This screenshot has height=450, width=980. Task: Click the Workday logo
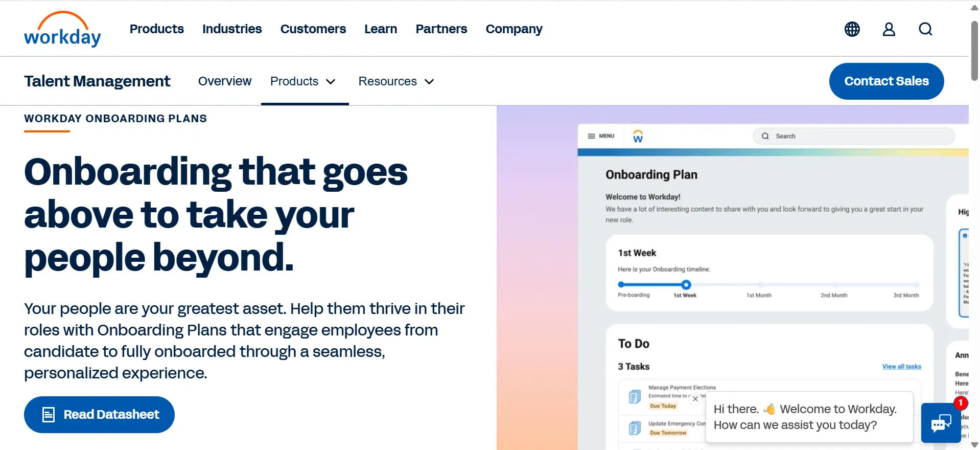click(62, 30)
